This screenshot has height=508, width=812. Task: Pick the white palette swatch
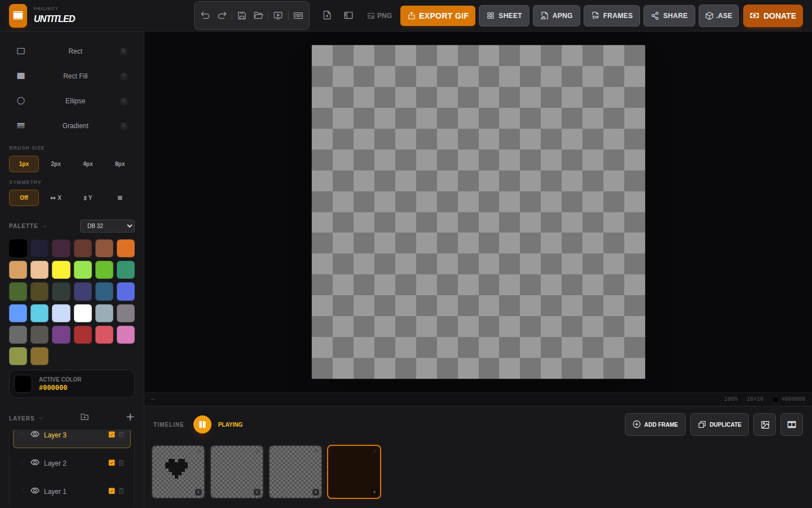83,313
